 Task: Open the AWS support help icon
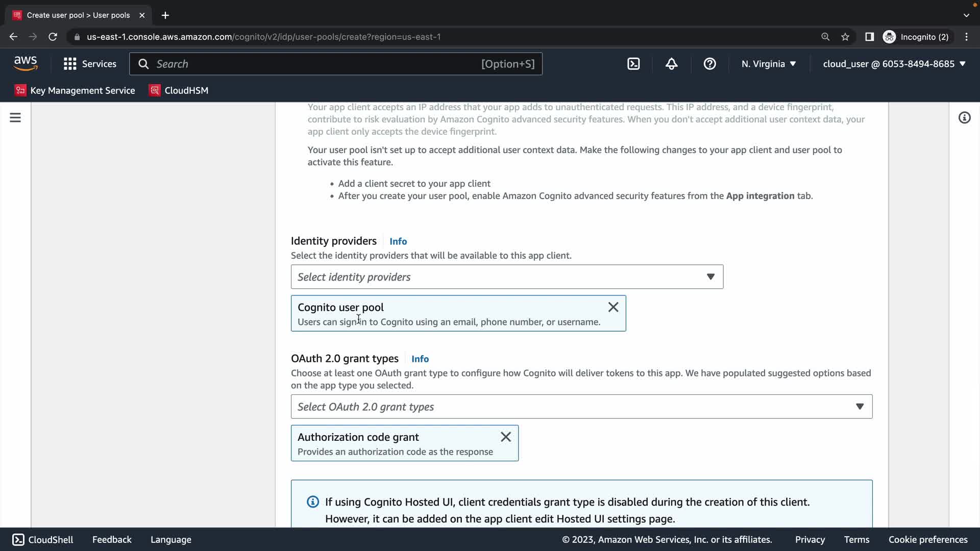pos(709,64)
